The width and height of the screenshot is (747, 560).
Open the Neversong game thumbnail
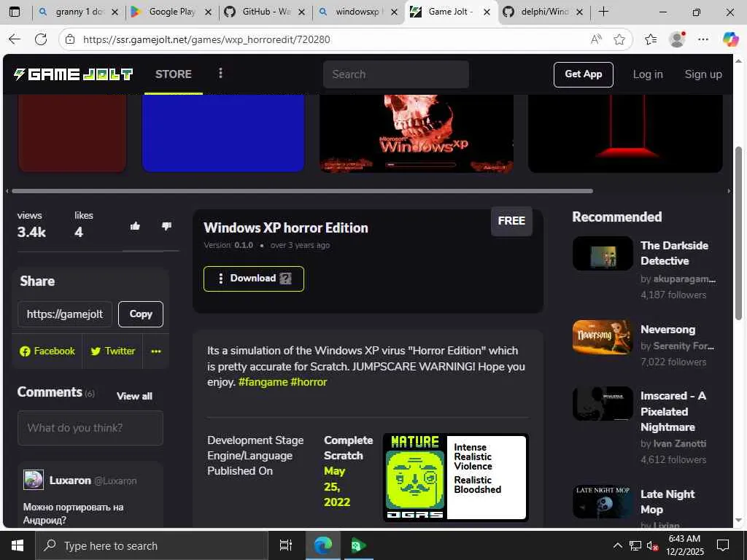point(603,337)
